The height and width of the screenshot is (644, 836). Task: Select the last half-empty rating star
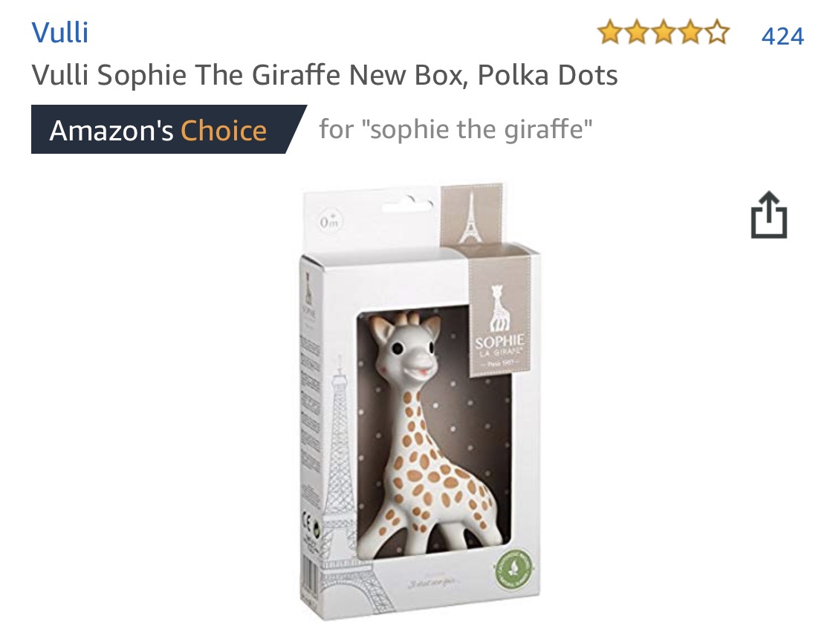717,33
